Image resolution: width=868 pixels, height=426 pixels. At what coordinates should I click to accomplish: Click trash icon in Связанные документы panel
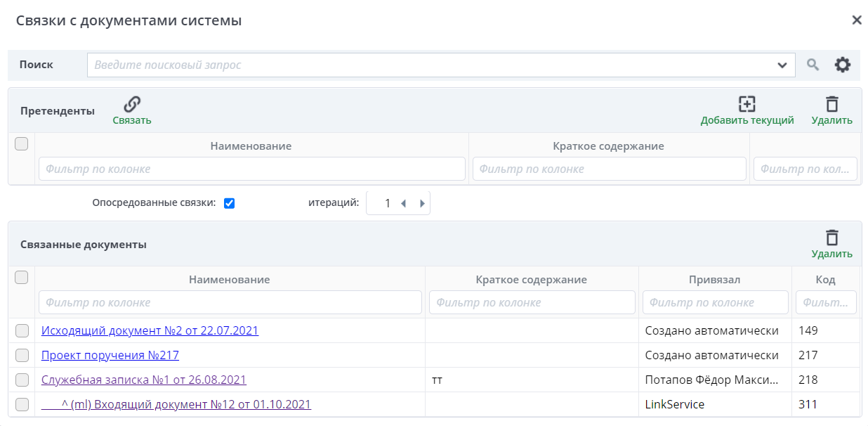[831, 238]
